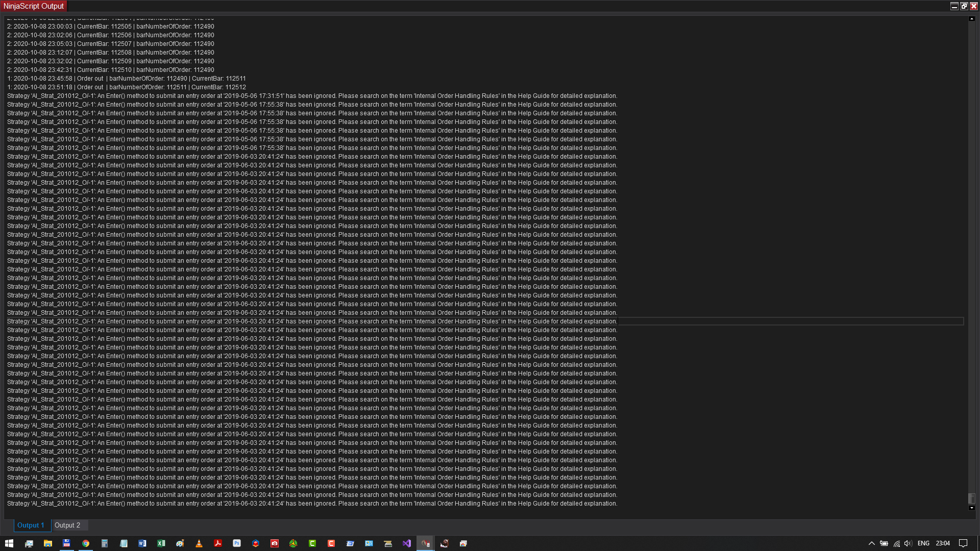The height and width of the screenshot is (551, 980).
Task: Launch Microsoft Word from the taskbar
Action: (142, 543)
